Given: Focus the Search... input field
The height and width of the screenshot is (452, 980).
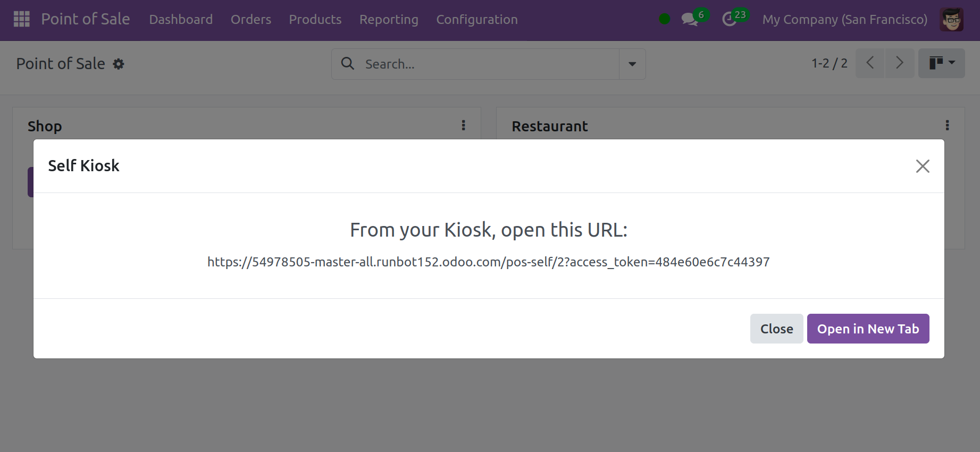Looking at the screenshot, I should click(x=489, y=64).
